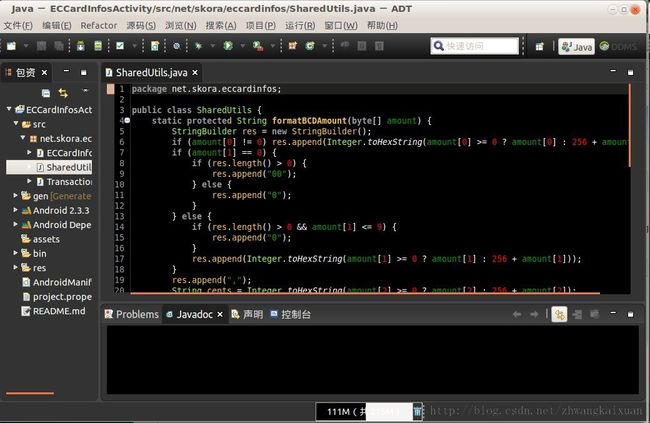The image size is (650, 423).
Task: Open the Refactor menu
Action: [99, 26]
